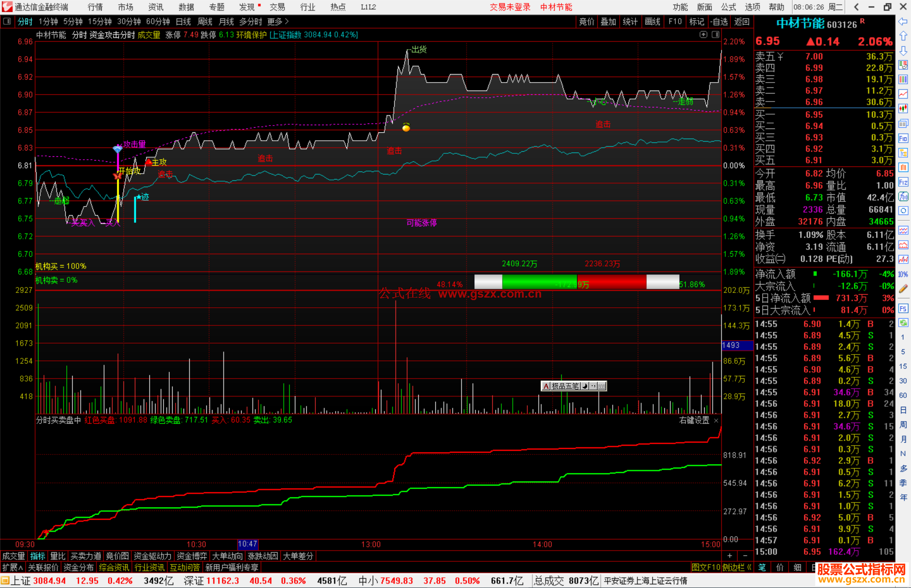Switch sidebar period to 年 yearly
This screenshot has width=911, height=588.
[903, 497]
